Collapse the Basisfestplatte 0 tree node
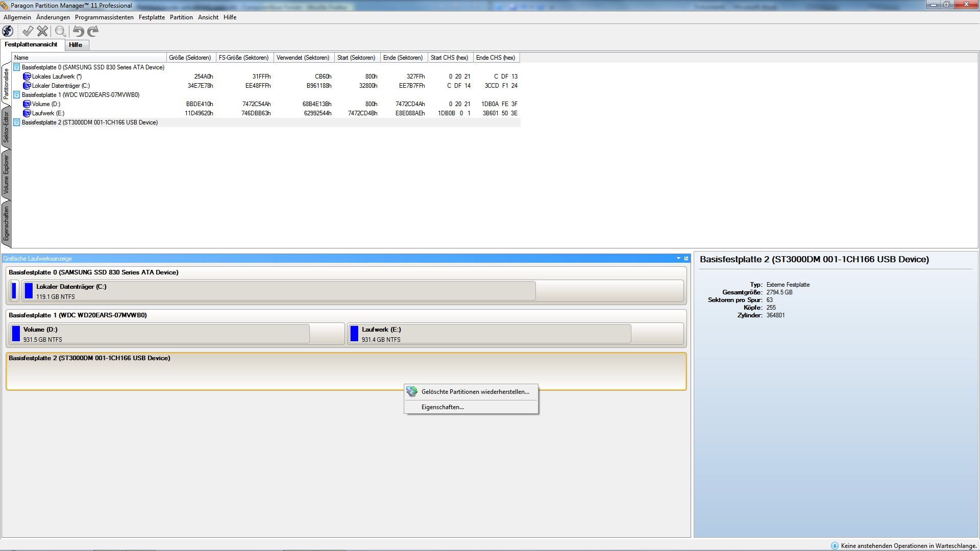This screenshot has width=980, height=551. pos(17,67)
